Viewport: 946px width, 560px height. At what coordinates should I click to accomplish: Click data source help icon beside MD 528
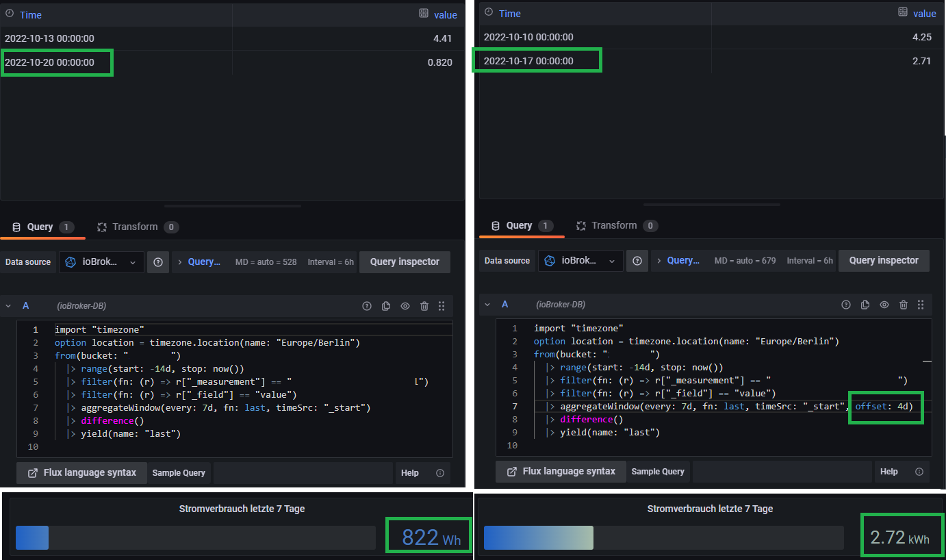point(158,262)
